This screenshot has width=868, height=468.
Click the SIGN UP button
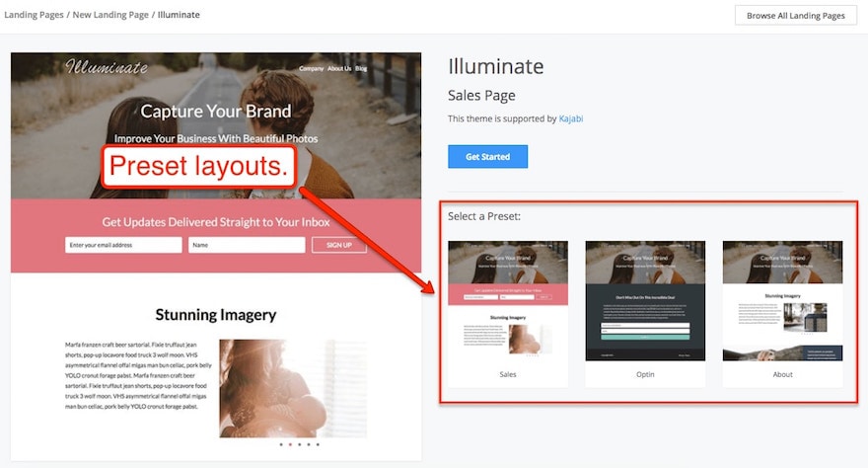pyautogui.click(x=338, y=245)
